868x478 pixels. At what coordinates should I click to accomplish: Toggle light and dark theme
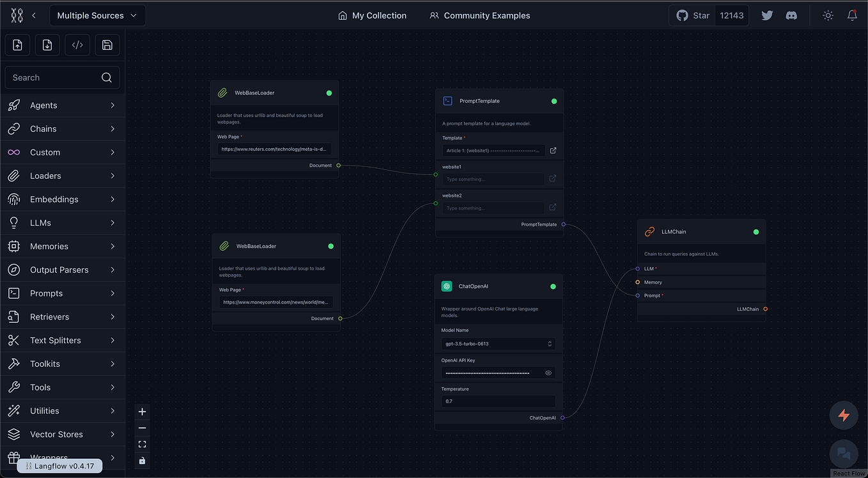coord(828,15)
